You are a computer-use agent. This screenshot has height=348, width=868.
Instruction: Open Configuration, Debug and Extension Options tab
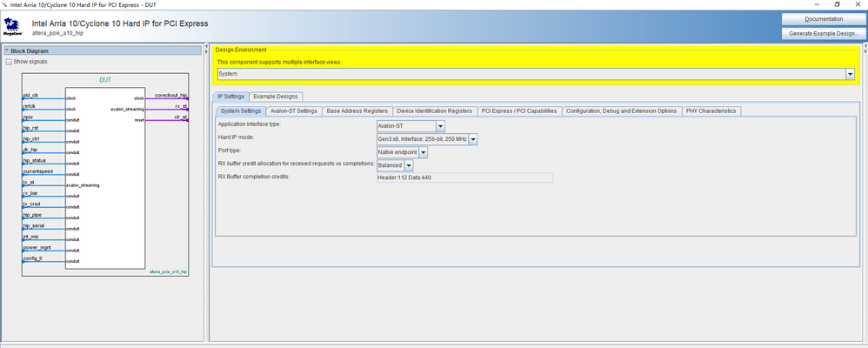click(x=622, y=110)
